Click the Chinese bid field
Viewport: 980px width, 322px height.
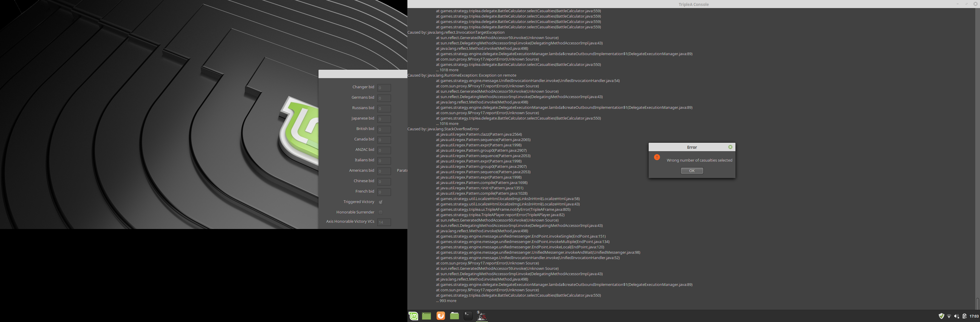click(x=384, y=182)
